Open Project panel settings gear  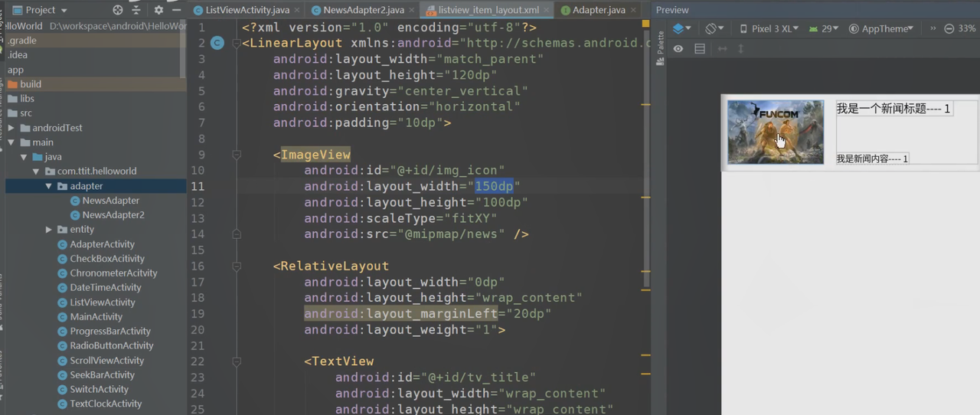coord(158,10)
